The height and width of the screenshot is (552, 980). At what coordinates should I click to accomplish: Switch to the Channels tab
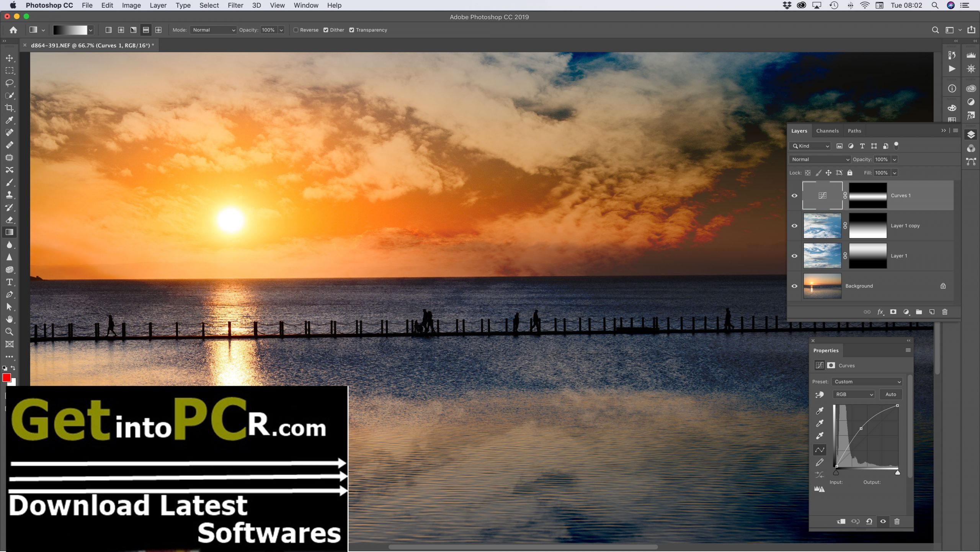point(826,131)
